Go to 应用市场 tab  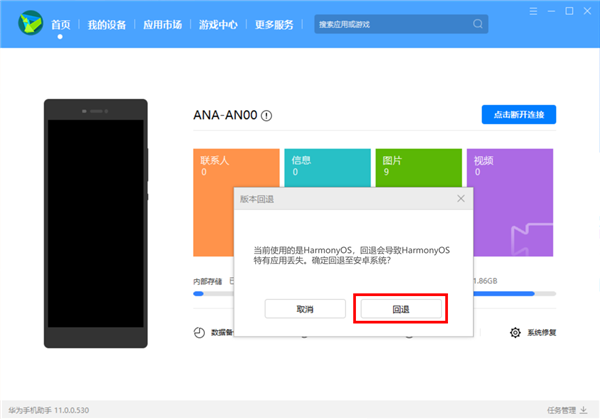point(162,24)
